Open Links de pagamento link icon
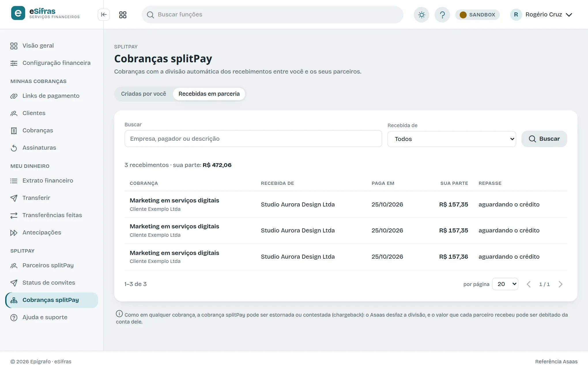This screenshot has width=588, height=372. pyautogui.click(x=14, y=96)
